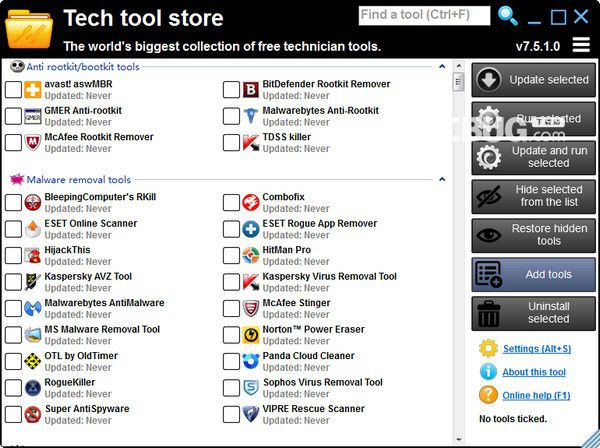Check the Norton Power Eraser checkbox

coord(232,335)
